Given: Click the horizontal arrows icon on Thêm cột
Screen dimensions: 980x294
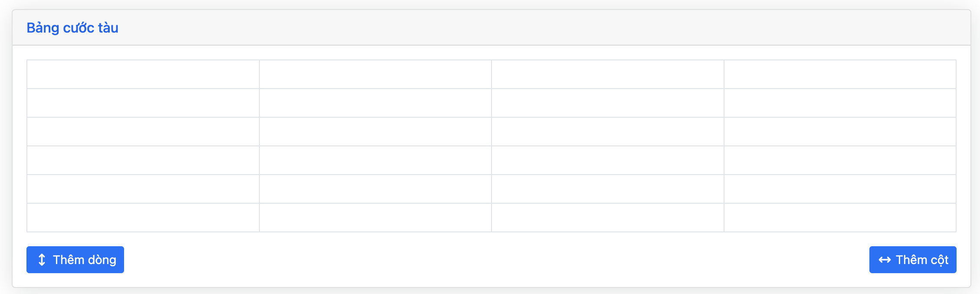Looking at the screenshot, I should 885,260.
